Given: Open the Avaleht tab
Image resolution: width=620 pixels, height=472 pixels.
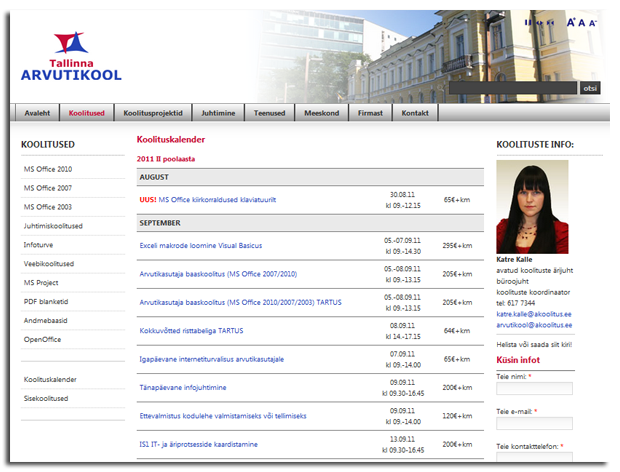Looking at the screenshot, I should (x=37, y=113).
